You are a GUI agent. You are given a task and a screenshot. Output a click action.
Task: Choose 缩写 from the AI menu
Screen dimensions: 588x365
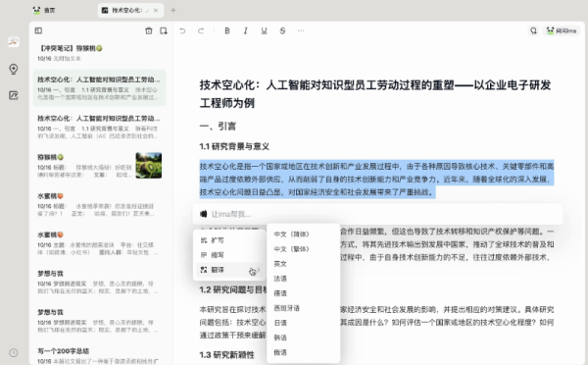point(229,255)
